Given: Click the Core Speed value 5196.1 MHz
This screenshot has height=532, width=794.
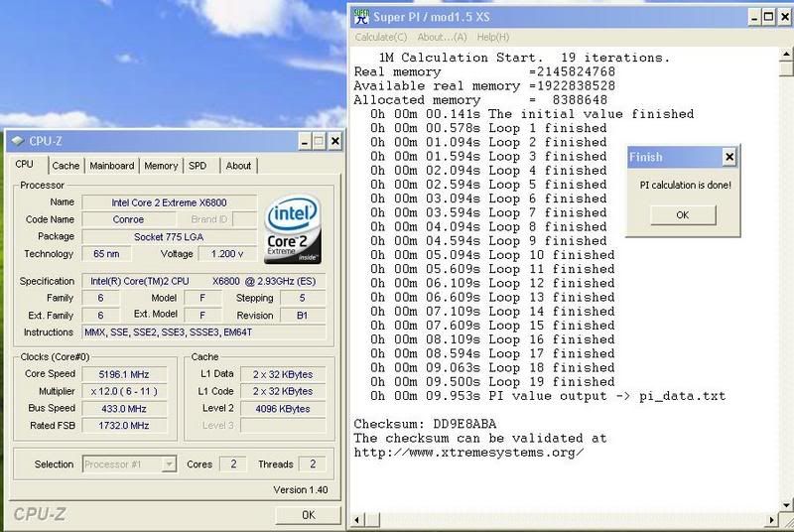Looking at the screenshot, I should click(124, 374).
